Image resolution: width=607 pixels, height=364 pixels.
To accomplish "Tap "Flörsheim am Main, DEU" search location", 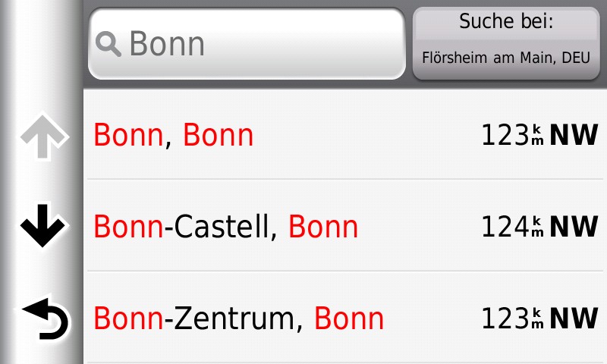I will pyautogui.click(x=506, y=58).
